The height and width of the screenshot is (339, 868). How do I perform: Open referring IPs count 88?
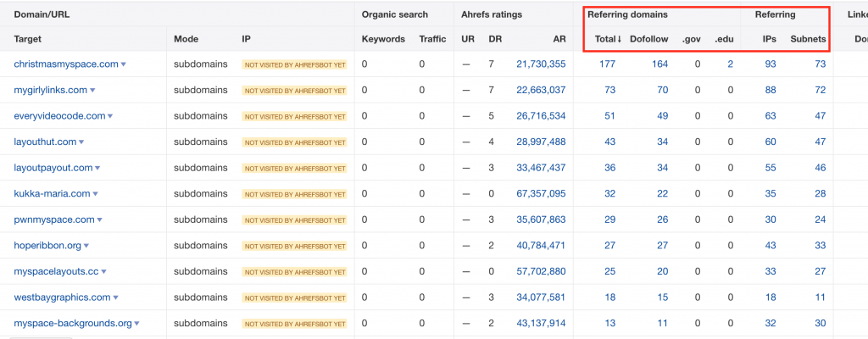click(771, 90)
